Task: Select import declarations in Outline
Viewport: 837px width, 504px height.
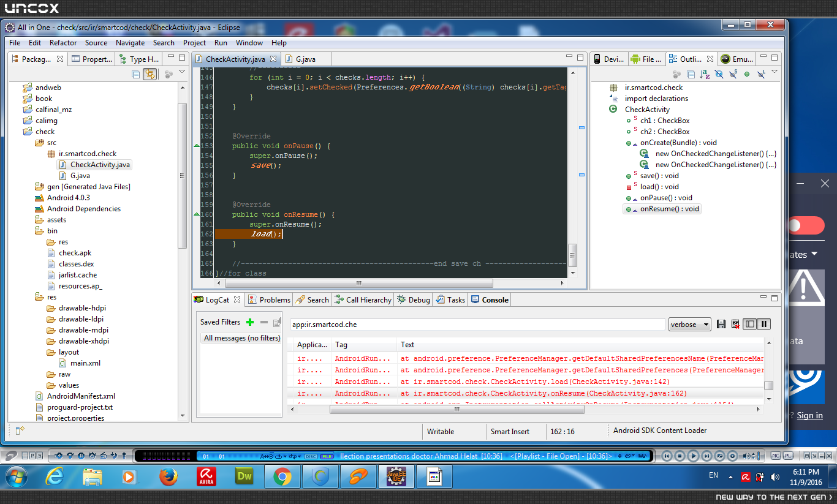Action: tap(649, 99)
